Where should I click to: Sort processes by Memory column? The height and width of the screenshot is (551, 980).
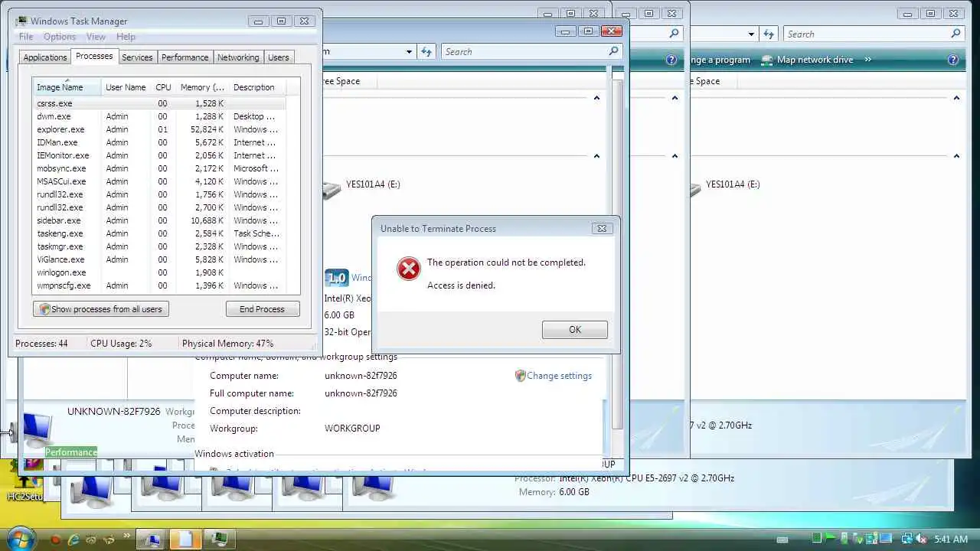pos(202,87)
